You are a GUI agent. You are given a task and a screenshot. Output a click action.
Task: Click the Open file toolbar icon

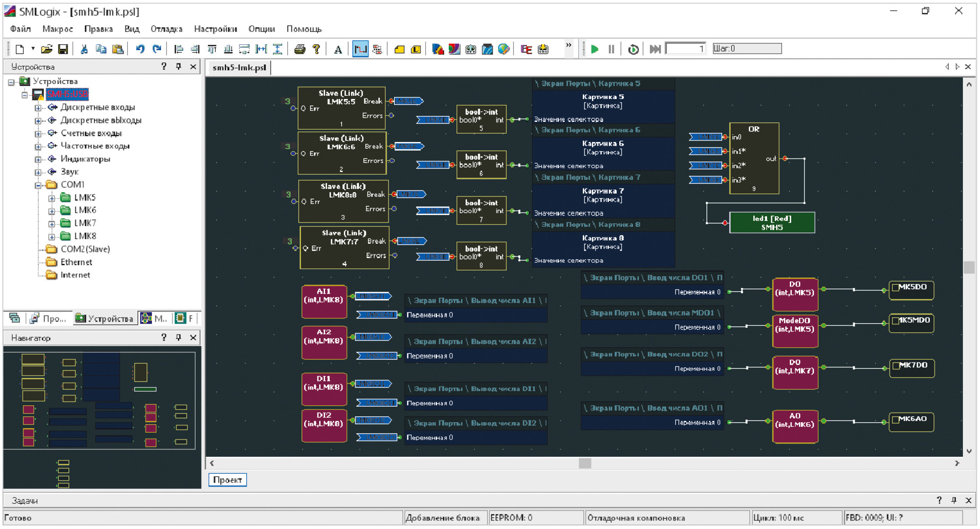[47, 49]
